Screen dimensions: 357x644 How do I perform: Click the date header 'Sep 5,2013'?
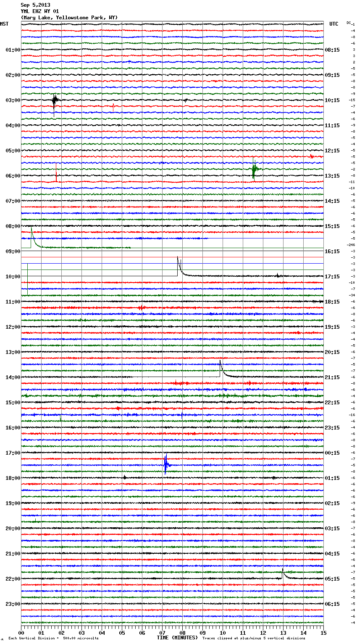(x=35, y=5)
